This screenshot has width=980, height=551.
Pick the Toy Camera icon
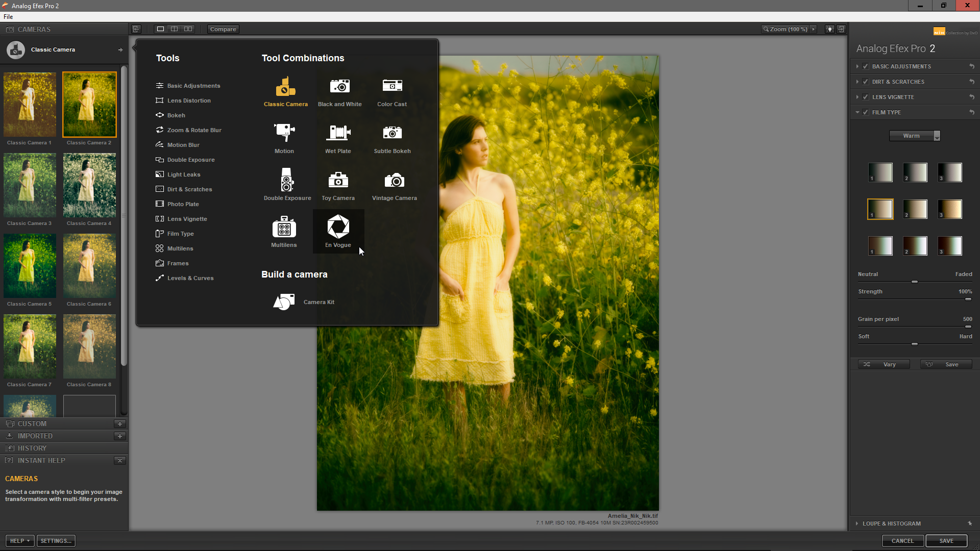click(338, 180)
